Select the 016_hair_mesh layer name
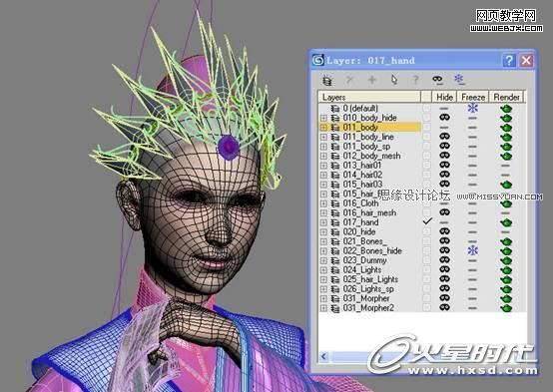 coord(369,212)
